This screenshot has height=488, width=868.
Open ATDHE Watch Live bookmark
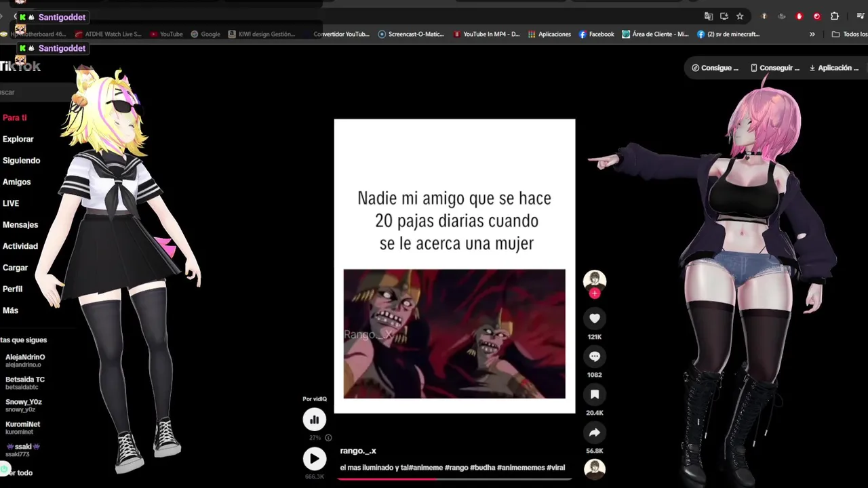[x=108, y=34]
